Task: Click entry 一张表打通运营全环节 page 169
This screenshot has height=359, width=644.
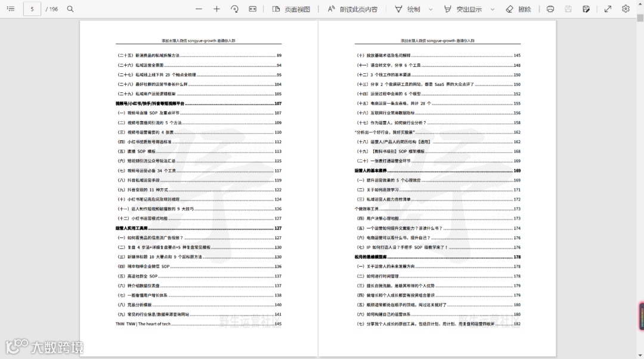Action: (x=438, y=161)
